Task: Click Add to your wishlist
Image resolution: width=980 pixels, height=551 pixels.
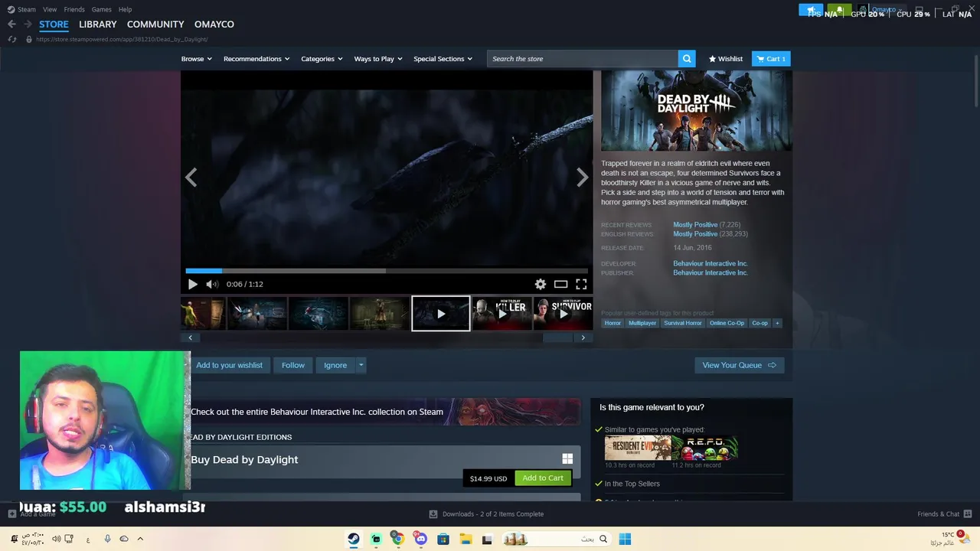Action: click(x=228, y=365)
